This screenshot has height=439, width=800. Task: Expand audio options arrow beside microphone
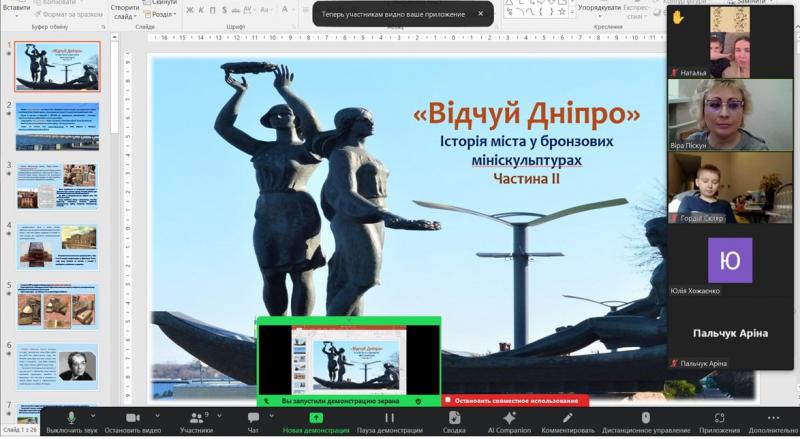pyautogui.click(x=93, y=415)
